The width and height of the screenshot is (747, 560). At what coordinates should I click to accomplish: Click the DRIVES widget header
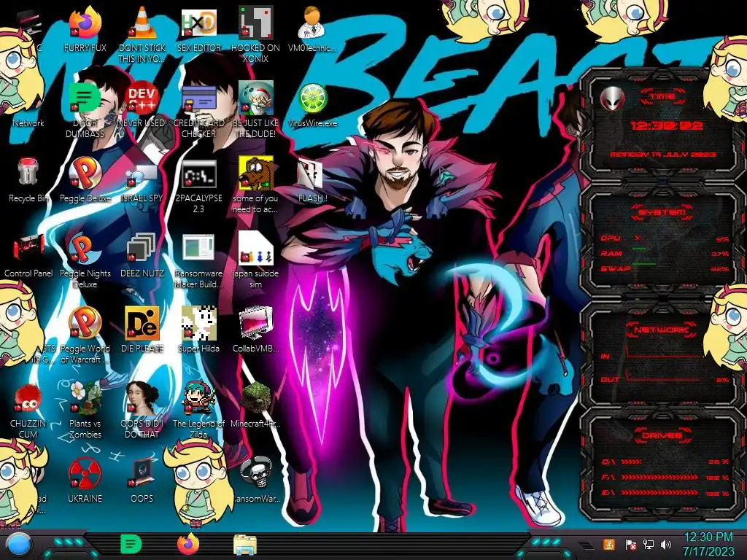[661, 435]
